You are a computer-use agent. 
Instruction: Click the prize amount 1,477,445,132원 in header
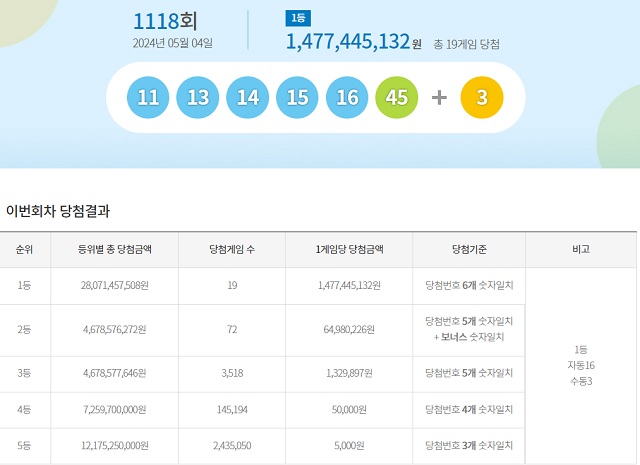pyautogui.click(x=353, y=42)
